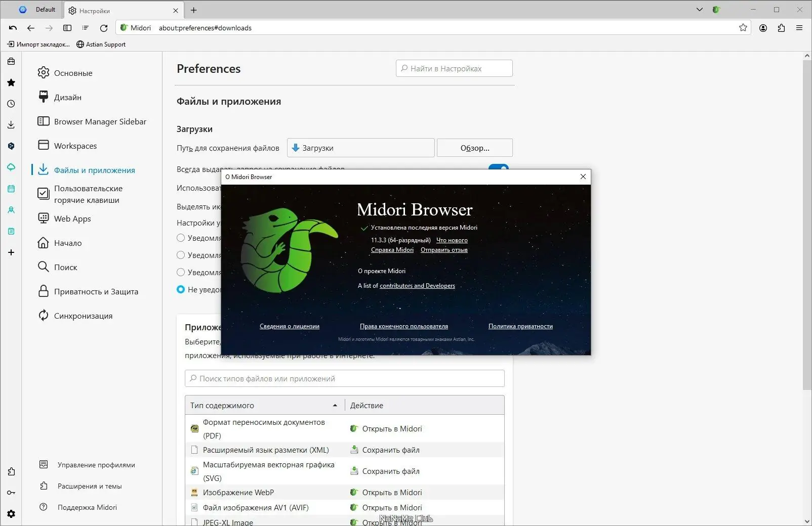Open Политика приватности link
Viewport: 812px width, 526px height.
520,326
